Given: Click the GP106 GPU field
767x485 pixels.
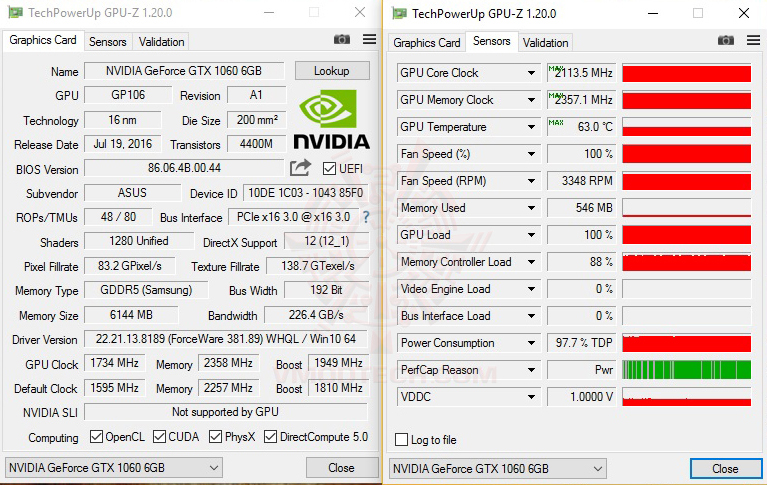Looking at the screenshot, I should click(128, 95).
